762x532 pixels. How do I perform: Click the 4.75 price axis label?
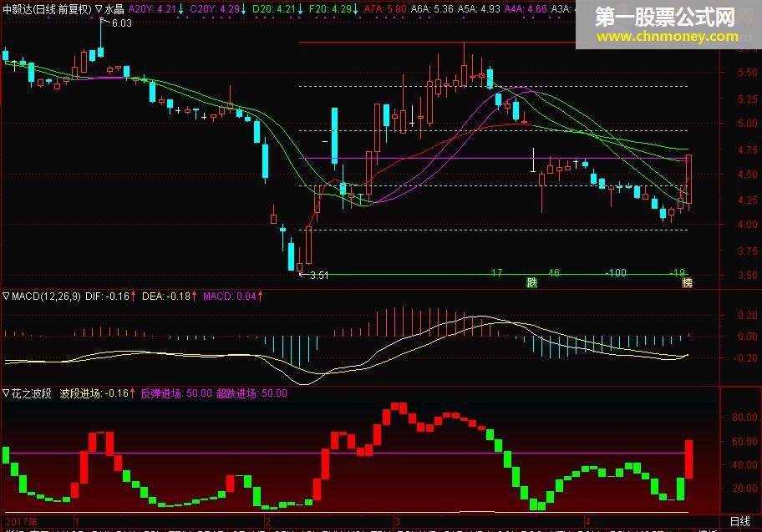[x=748, y=150]
